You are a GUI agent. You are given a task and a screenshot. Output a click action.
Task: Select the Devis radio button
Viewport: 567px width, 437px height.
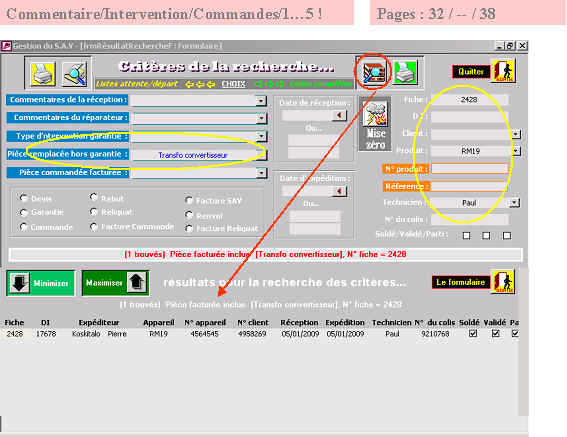pos(24,198)
